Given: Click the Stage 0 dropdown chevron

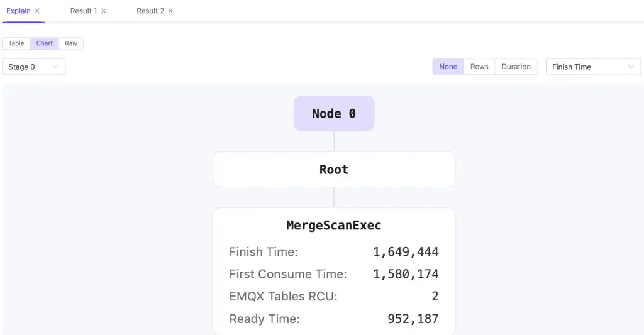Looking at the screenshot, I should [x=55, y=67].
